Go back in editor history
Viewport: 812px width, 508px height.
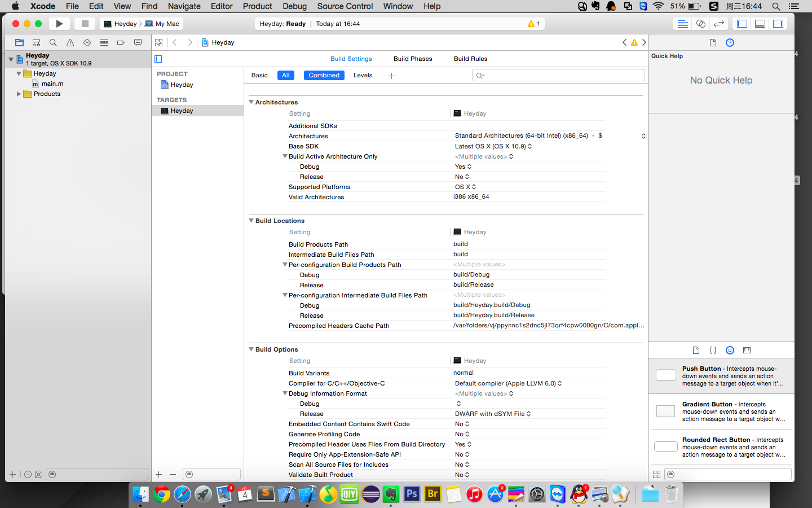pyautogui.click(x=175, y=42)
